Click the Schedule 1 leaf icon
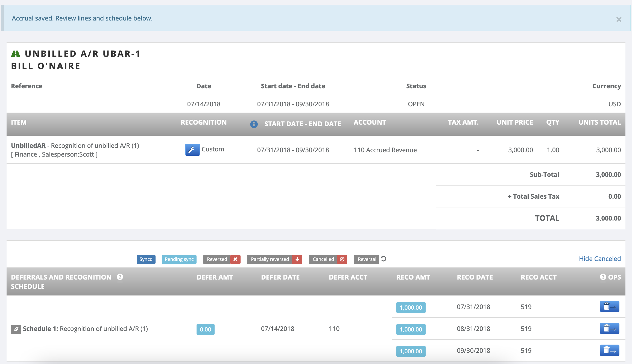This screenshot has height=364, width=632. (16, 329)
